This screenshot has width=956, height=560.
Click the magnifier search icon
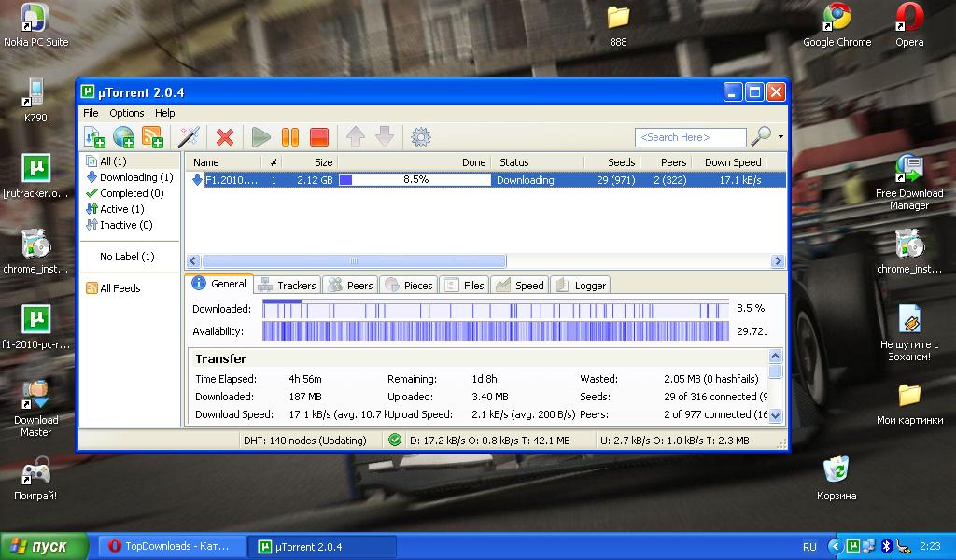coord(761,137)
